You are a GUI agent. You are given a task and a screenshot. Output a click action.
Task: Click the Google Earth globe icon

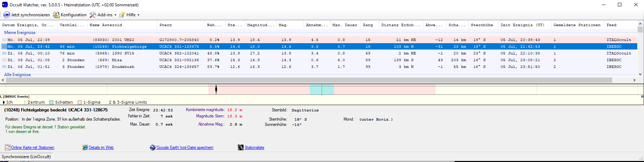tap(153, 147)
